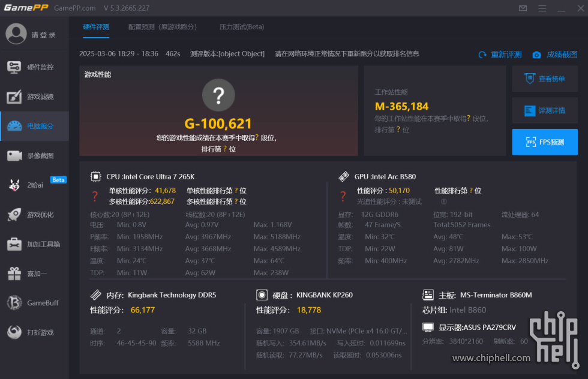Open the GameBuff sidebar item

click(x=34, y=303)
